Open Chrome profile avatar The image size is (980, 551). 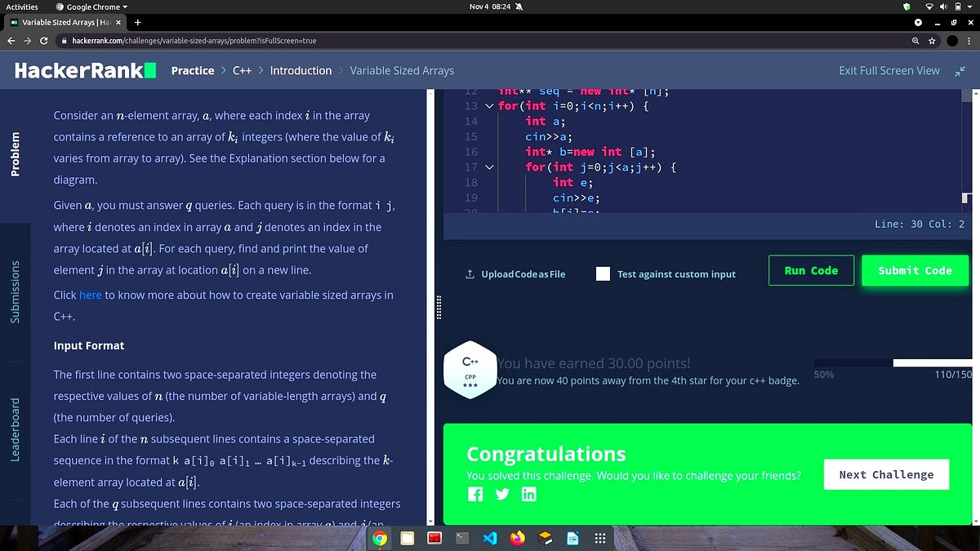(x=952, y=40)
